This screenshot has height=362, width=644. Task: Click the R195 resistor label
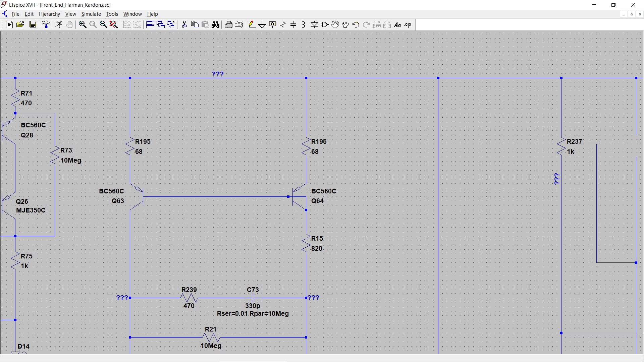tap(143, 141)
